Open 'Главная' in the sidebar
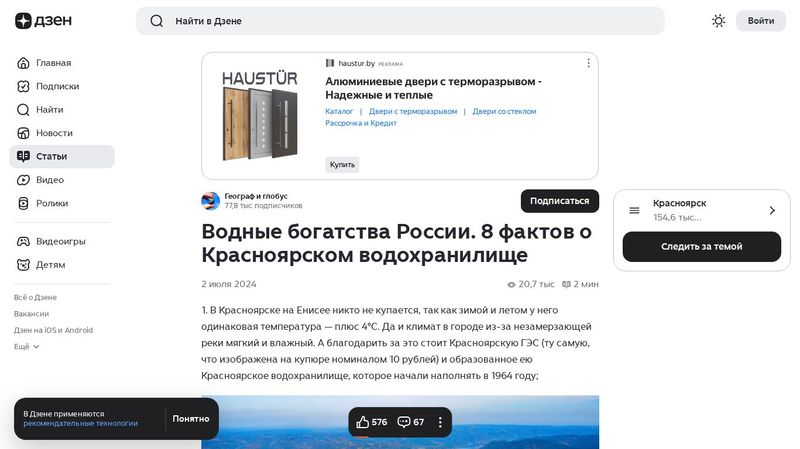This screenshot has height=449, width=800. point(52,63)
